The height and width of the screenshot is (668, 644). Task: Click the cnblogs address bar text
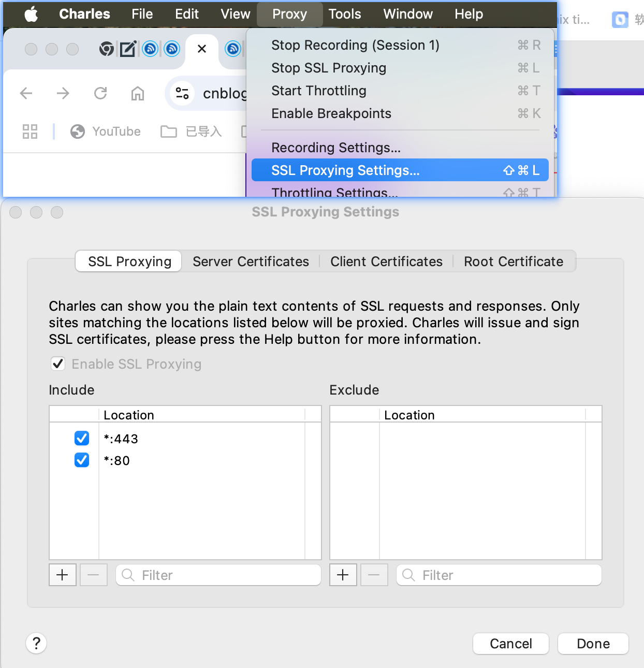point(225,93)
